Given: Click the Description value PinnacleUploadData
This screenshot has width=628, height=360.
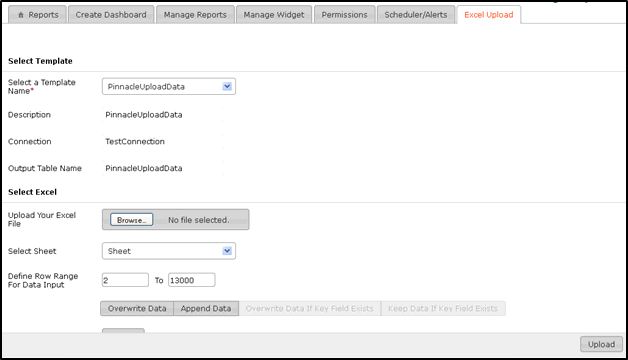Looking at the screenshot, I should pos(144,115).
